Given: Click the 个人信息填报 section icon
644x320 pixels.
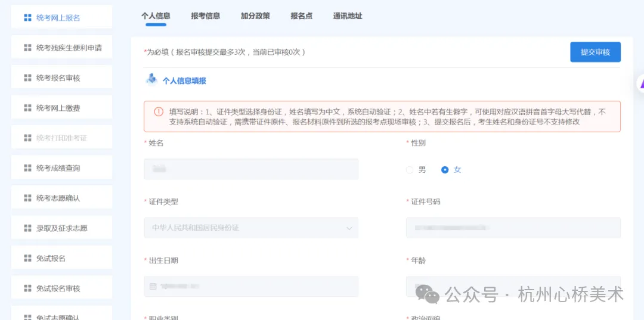Looking at the screenshot, I should click(x=151, y=79).
